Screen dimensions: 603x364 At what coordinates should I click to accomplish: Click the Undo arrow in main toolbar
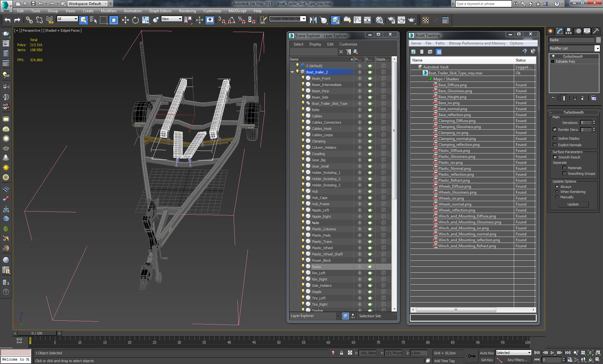click(8, 20)
